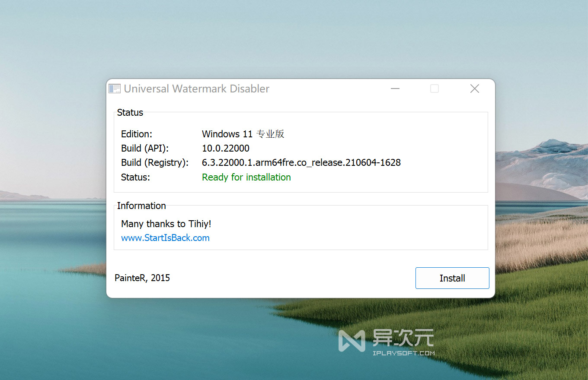The image size is (588, 380).
Task: Click the Status group box label
Action: coord(130,112)
